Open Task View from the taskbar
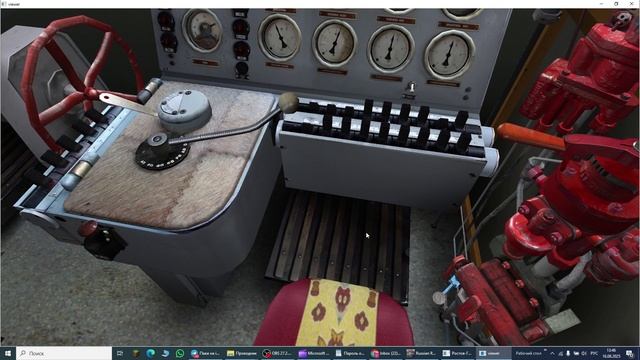 120,353
